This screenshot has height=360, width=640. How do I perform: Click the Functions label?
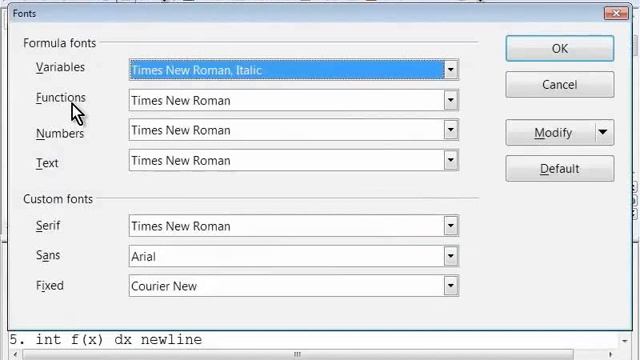(x=61, y=98)
